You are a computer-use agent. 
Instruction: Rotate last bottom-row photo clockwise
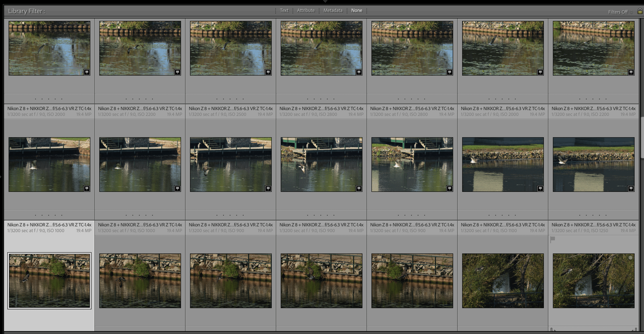click(635, 329)
